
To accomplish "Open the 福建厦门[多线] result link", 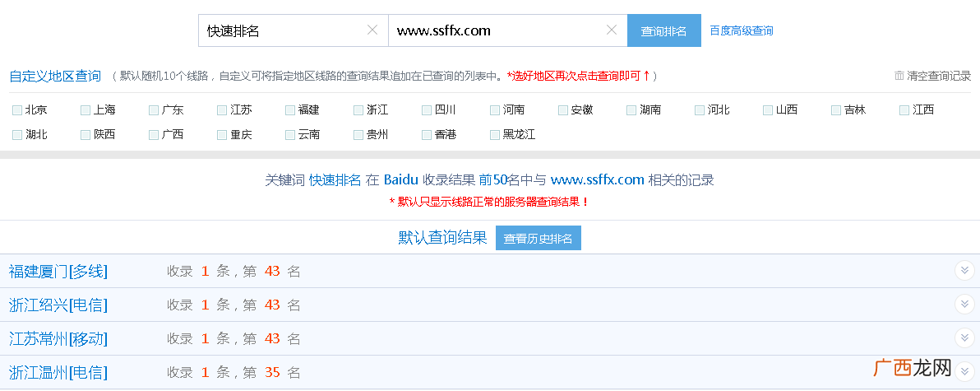I will [58, 271].
